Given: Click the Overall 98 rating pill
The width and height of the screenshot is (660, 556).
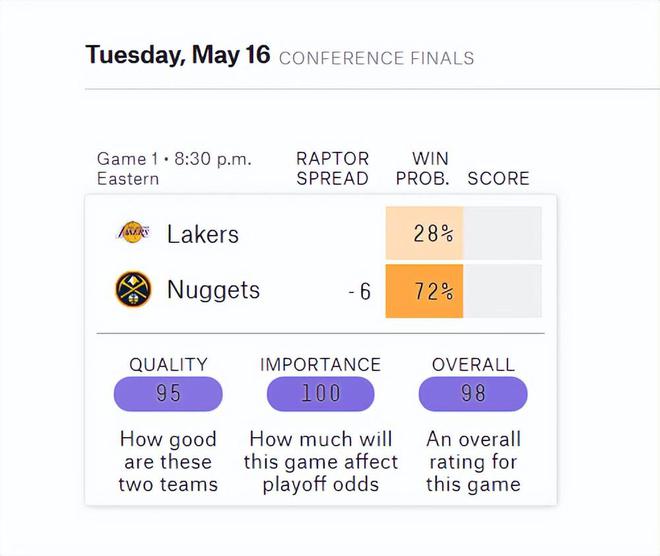Looking at the screenshot, I should tap(473, 394).
